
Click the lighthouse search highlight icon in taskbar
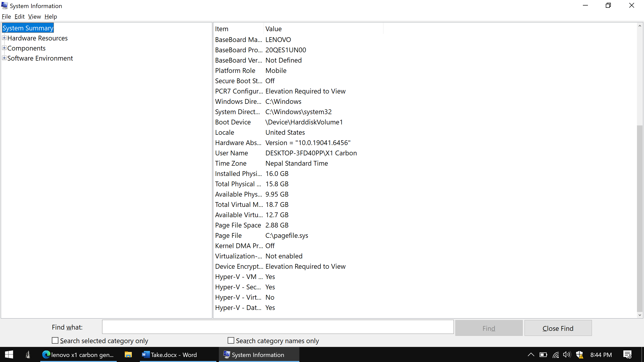[28, 355]
